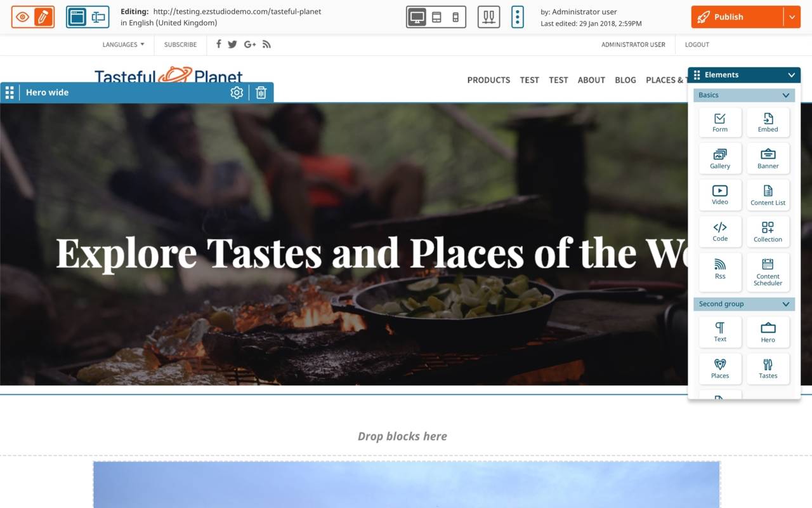Pick the Gallery element
Image resolution: width=812 pixels, height=508 pixels.
720,159
